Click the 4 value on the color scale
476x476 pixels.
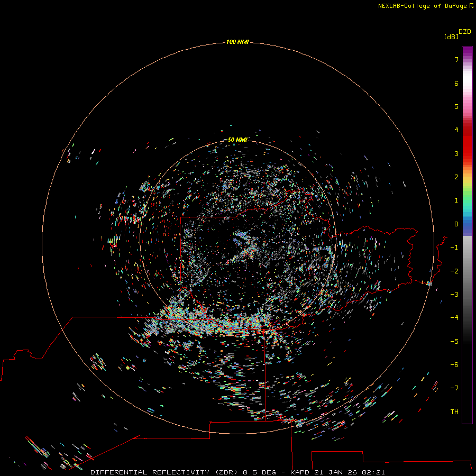click(x=456, y=130)
